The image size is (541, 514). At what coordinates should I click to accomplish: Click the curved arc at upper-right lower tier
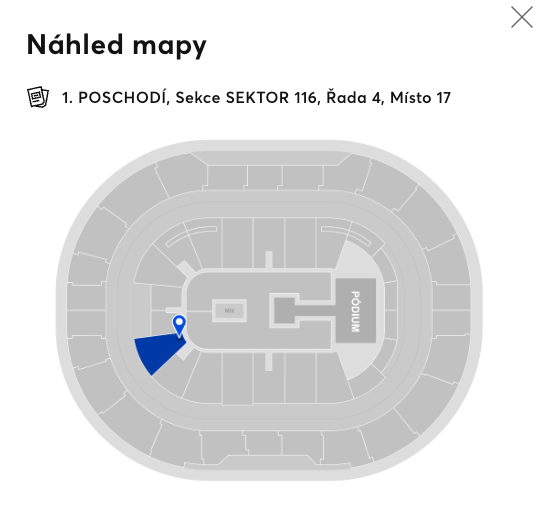(346, 236)
